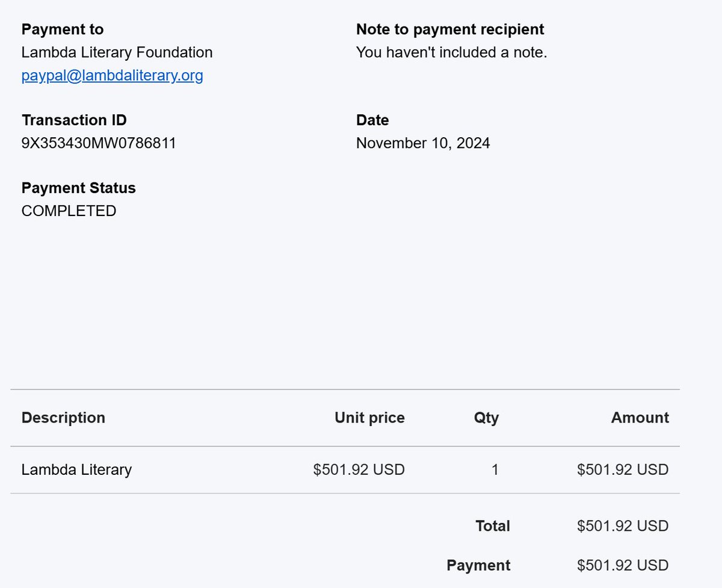Click the Unit price column header

pos(370,418)
